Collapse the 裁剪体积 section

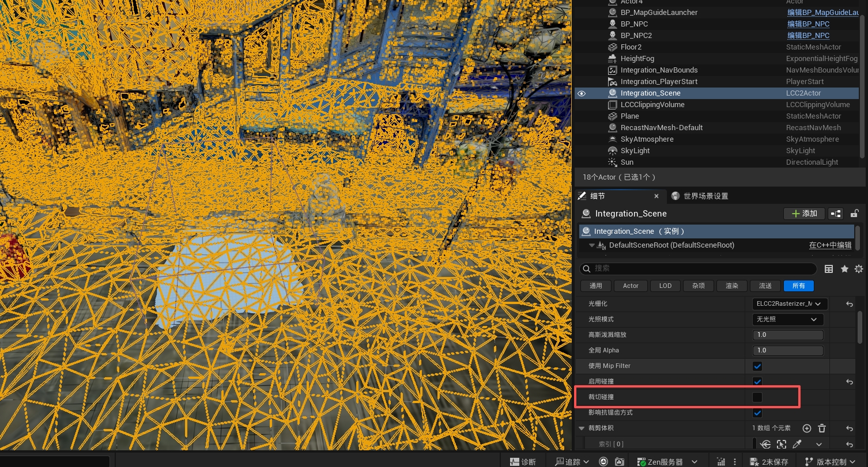point(582,428)
